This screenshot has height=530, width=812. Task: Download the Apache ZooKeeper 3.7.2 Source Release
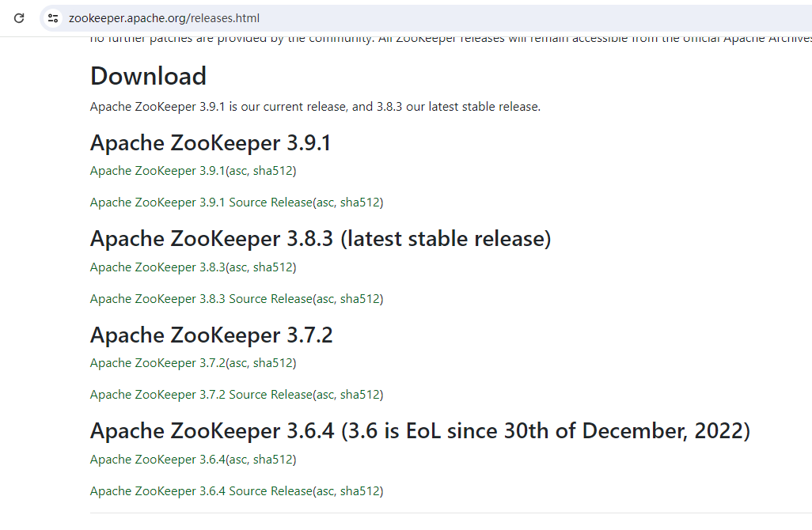(201, 395)
